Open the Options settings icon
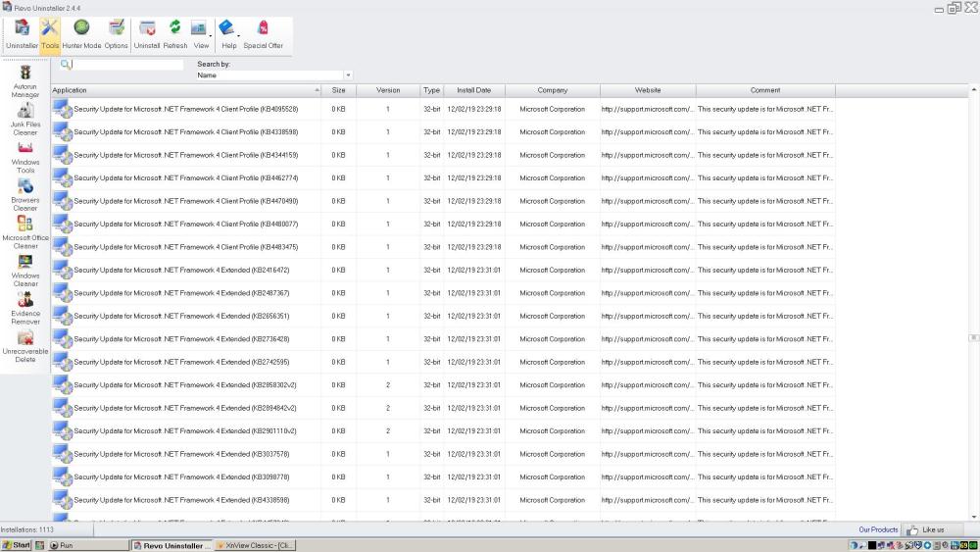 coord(117,33)
